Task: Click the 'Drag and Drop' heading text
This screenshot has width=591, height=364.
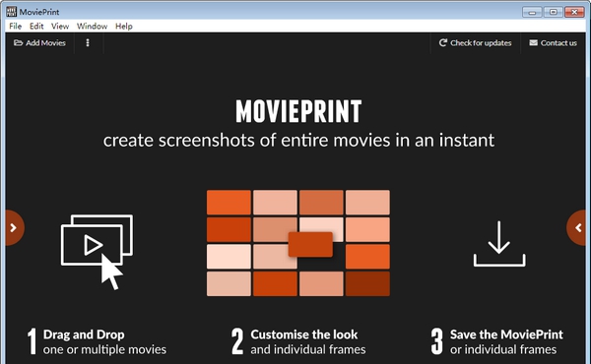Action: coord(84,334)
